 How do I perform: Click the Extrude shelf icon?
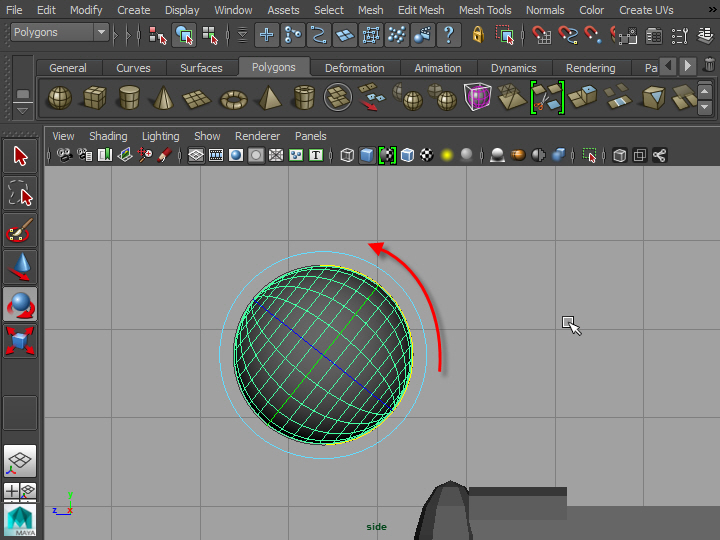click(x=582, y=96)
